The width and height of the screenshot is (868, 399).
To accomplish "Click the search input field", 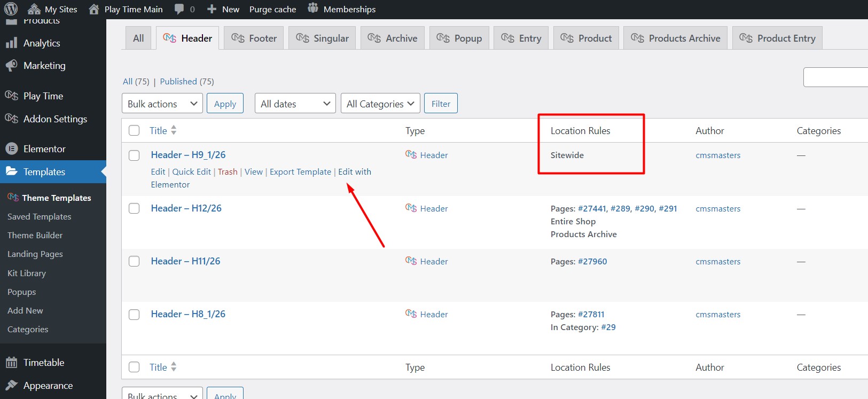I will (835, 77).
